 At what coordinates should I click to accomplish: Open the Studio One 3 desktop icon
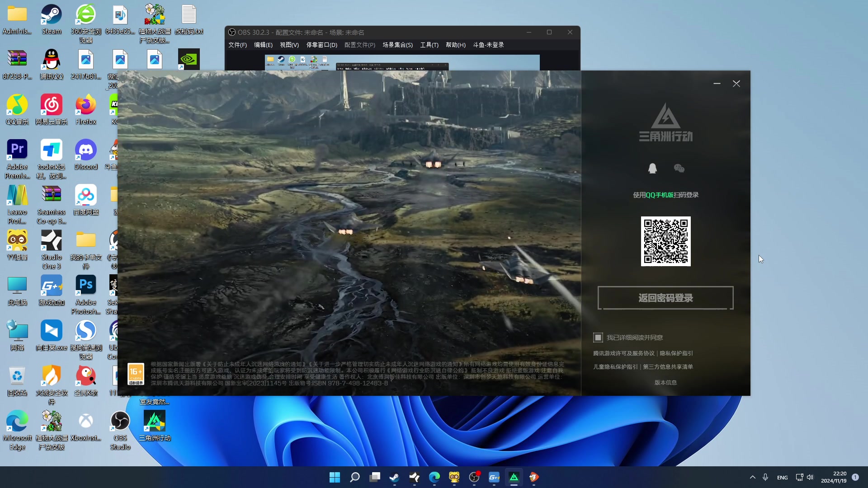(x=52, y=249)
